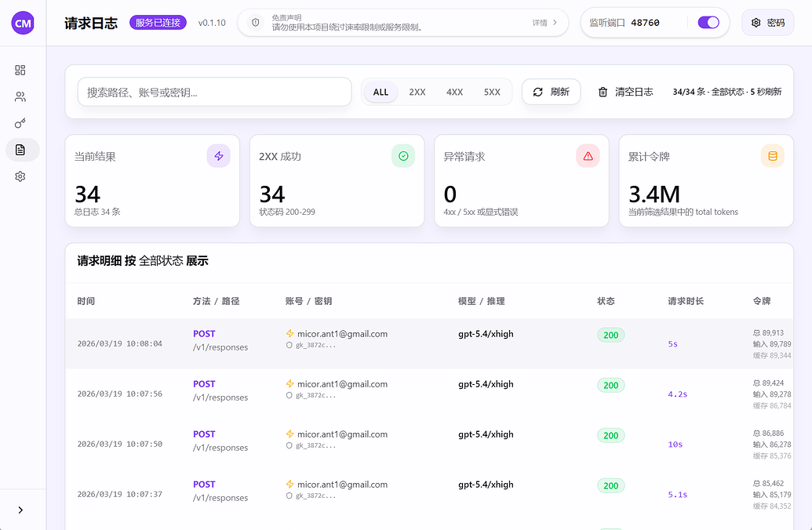Click key shield icon in 10:08:04 row
The image size is (812, 530).
[289, 345]
